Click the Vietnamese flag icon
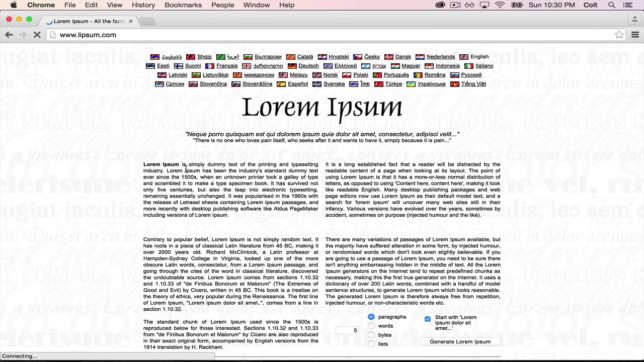Viewport: 644px width, 362px height. [x=454, y=84]
